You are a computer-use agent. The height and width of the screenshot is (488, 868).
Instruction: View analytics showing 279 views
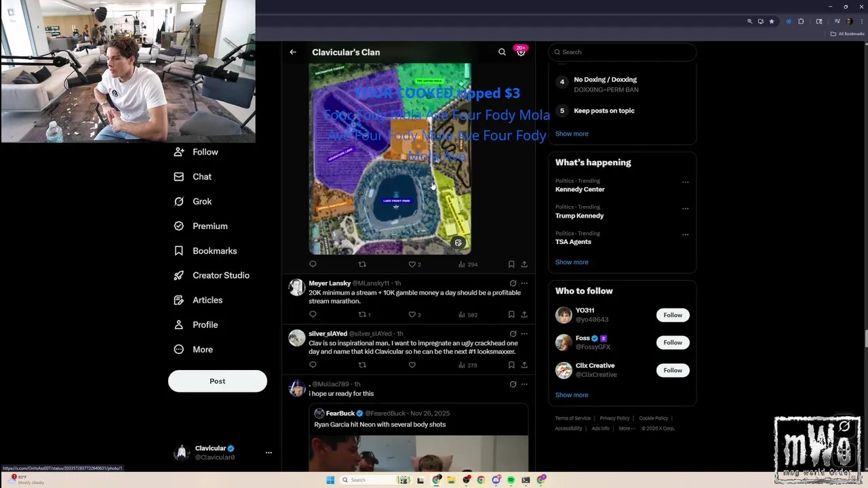468,365
